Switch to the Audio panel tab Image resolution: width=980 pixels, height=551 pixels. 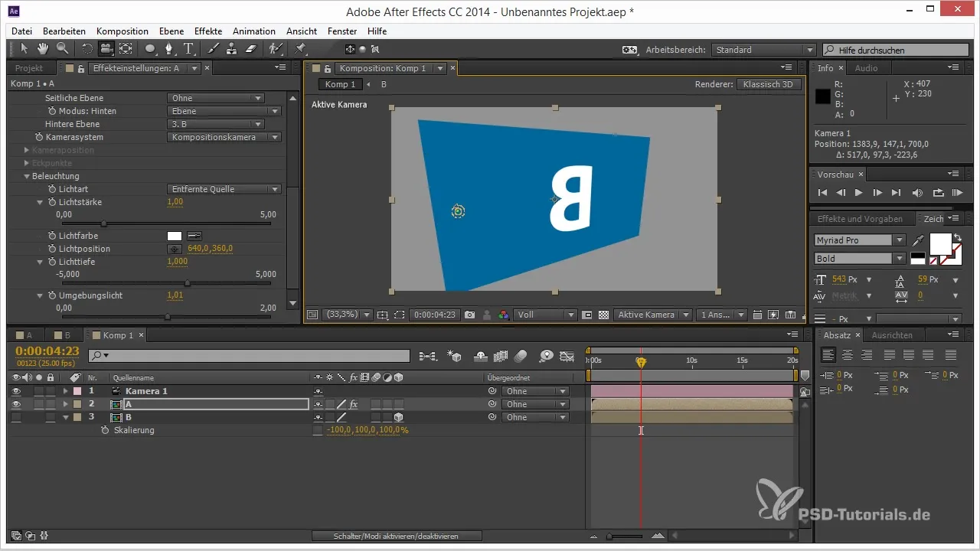tap(866, 68)
